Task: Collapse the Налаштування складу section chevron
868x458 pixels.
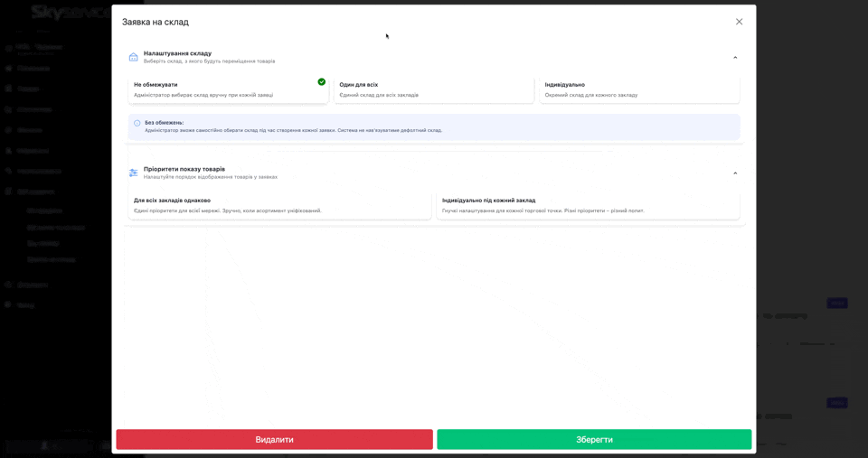Action: 735,58
